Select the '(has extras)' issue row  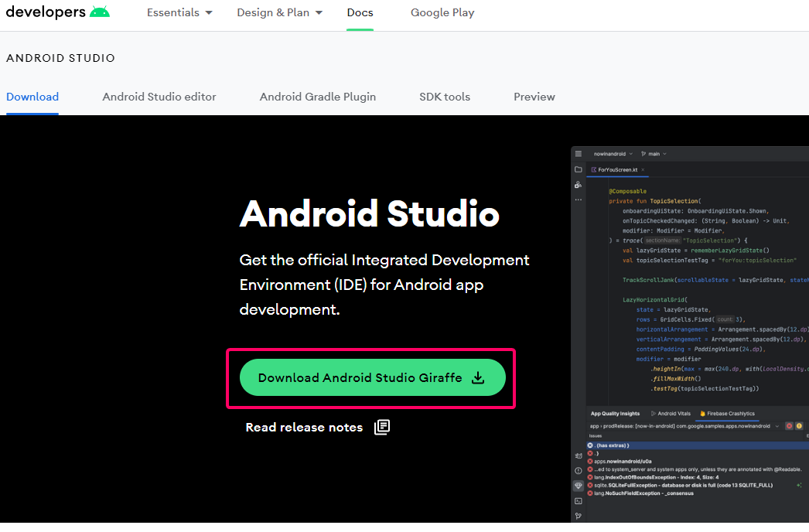coord(698,445)
